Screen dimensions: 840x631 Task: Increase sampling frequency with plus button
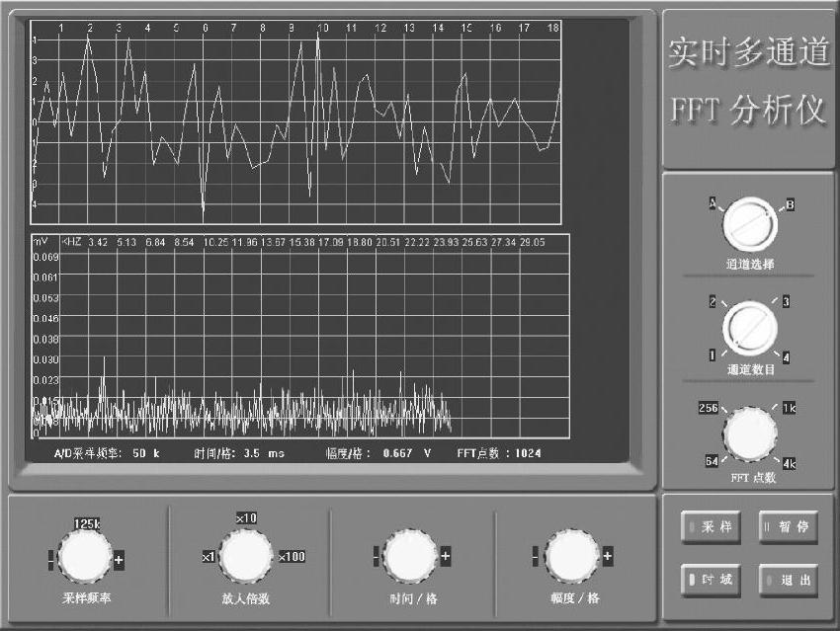coord(120,560)
